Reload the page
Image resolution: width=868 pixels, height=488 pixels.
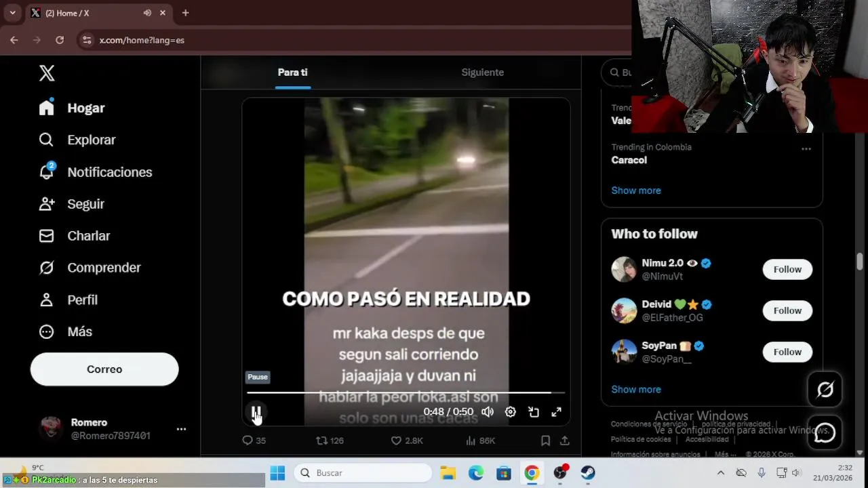point(60,40)
